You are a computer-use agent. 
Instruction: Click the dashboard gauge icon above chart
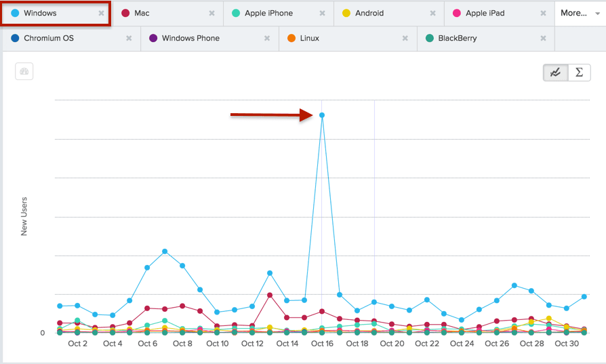click(x=24, y=72)
